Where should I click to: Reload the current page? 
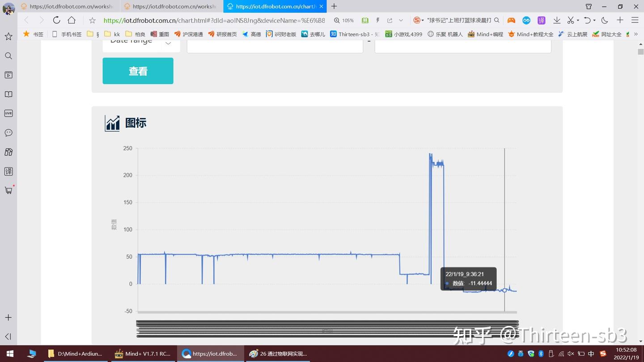56,20
